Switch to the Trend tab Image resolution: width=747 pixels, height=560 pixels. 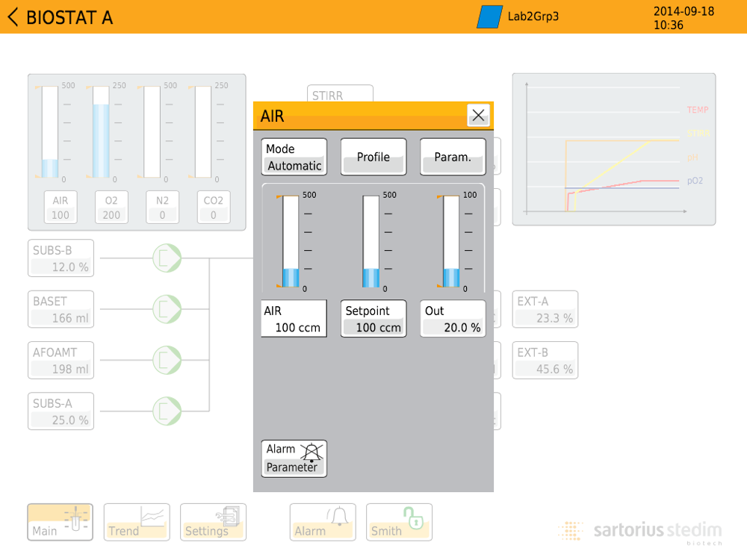(x=137, y=522)
